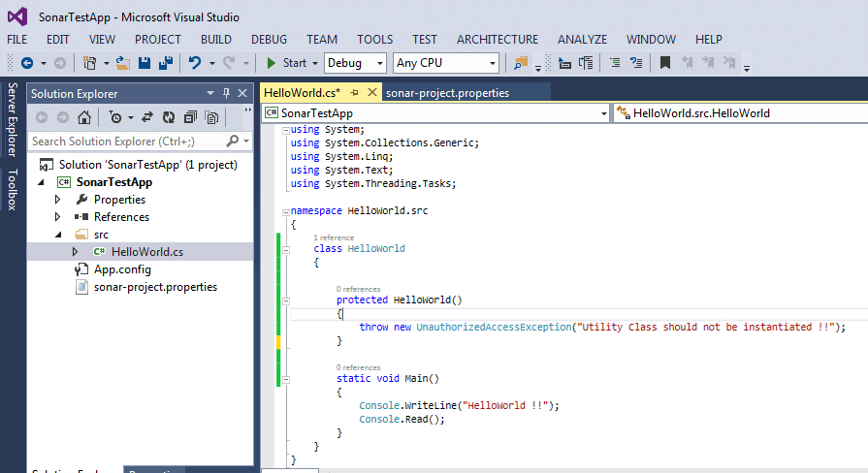Viewport: 868px width, 473px height.
Task: Pin Solution Explorer panel with the pushpin
Action: [x=226, y=93]
